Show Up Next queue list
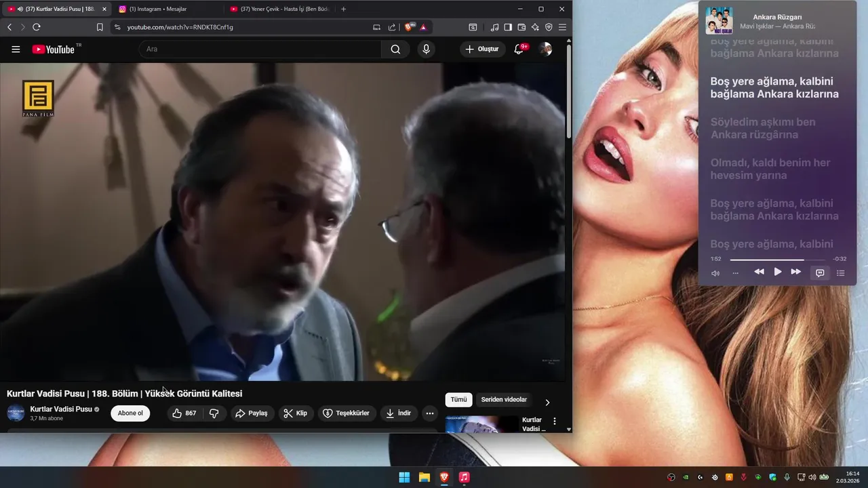The height and width of the screenshot is (488, 868). (841, 273)
